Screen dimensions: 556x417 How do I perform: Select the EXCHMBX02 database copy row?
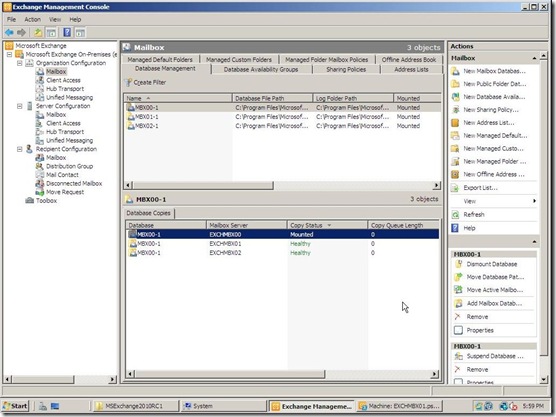pyautogui.click(x=283, y=253)
